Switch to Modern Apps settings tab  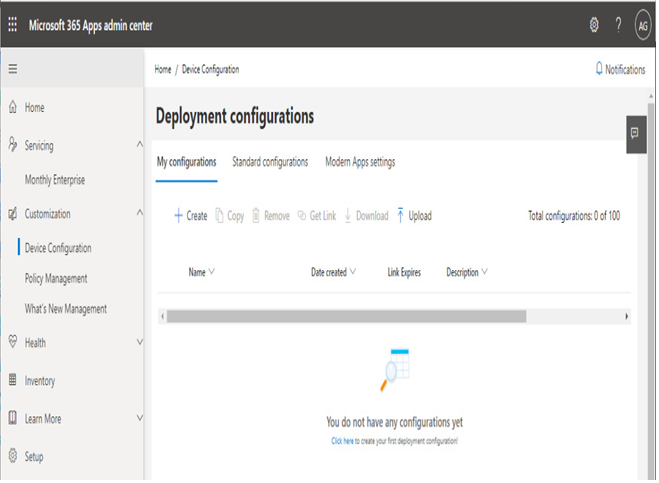tap(360, 162)
